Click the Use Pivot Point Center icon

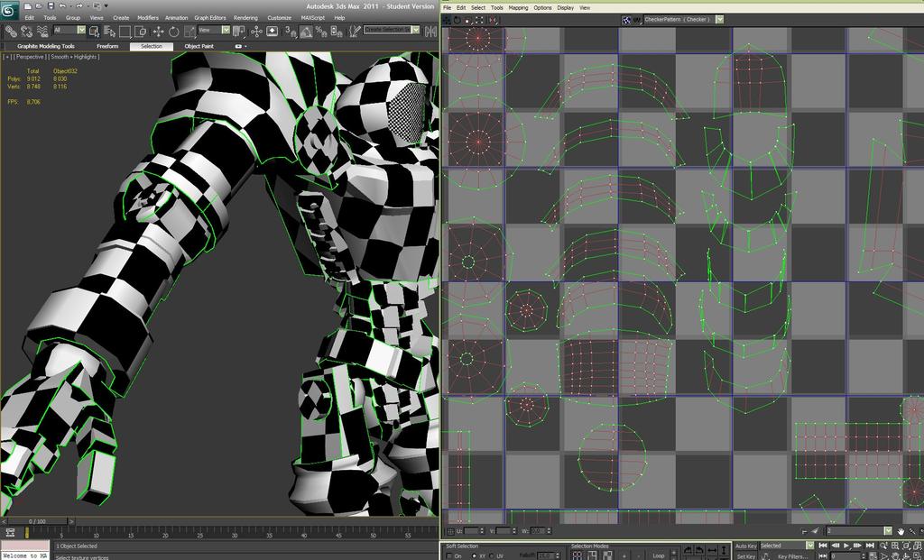238,32
